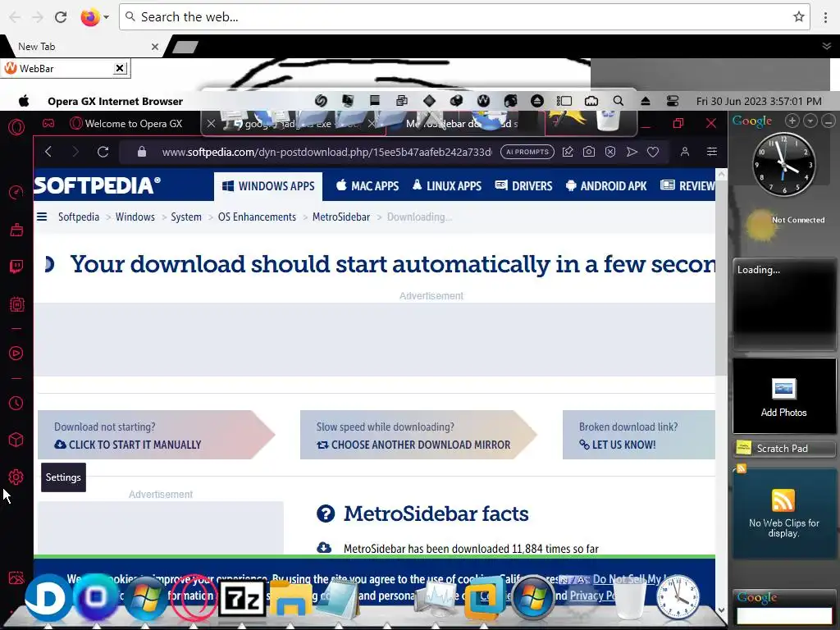The width and height of the screenshot is (840, 630).
Task: Click Add Photos in sidebar gadget
Action: coord(783,396)
